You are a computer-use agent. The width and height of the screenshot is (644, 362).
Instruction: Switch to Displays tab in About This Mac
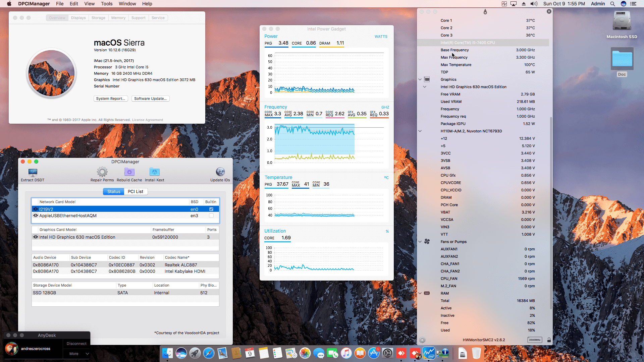[78, 18]
